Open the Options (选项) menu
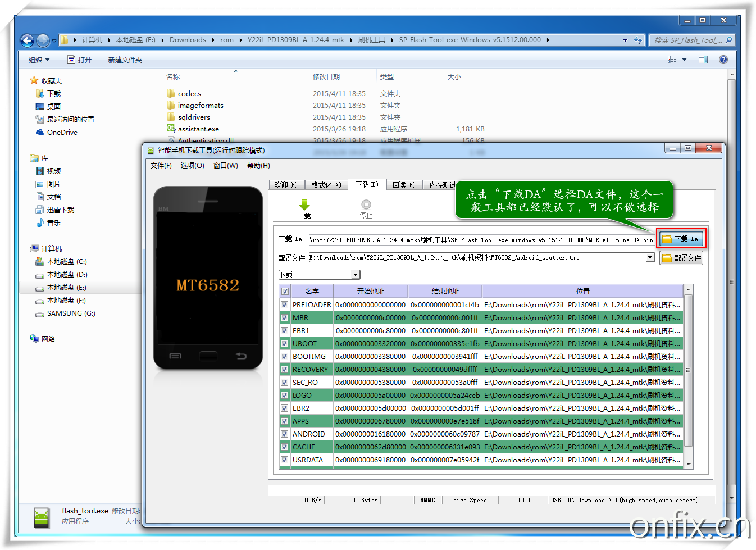Image resolution: width=756 pixels, height=550 pixels. click(192, 166)
